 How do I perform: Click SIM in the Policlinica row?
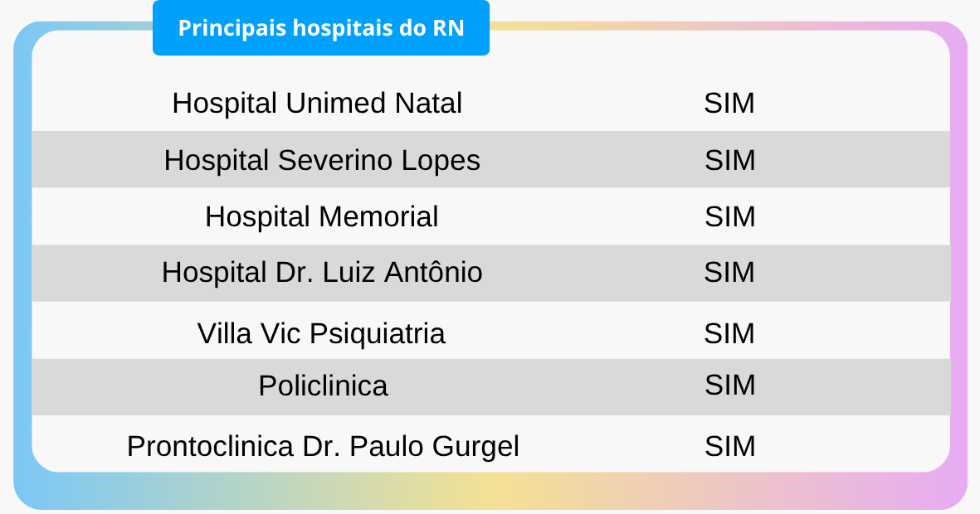[x=729, y=385]
